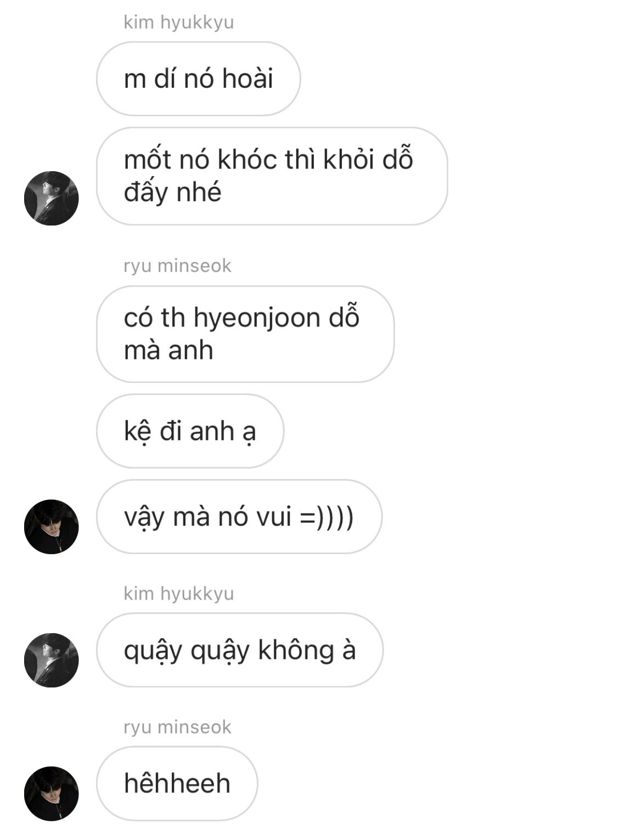Tap "kim hyukkyu" name above "quậy quậy không à"
The height and width of the screenshot is (840, 642).
click(179, 594)
